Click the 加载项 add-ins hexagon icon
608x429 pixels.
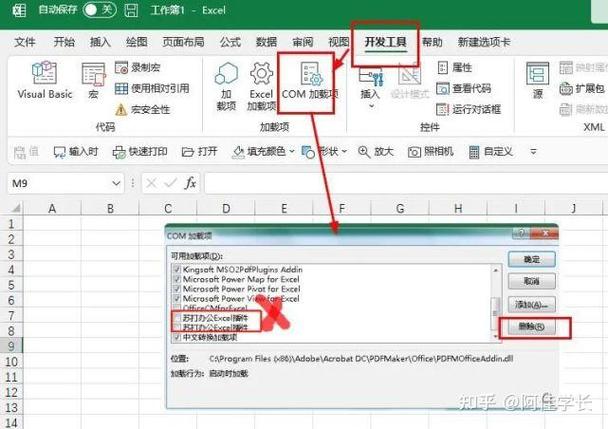pyautogui.click(x=226, y=74)
